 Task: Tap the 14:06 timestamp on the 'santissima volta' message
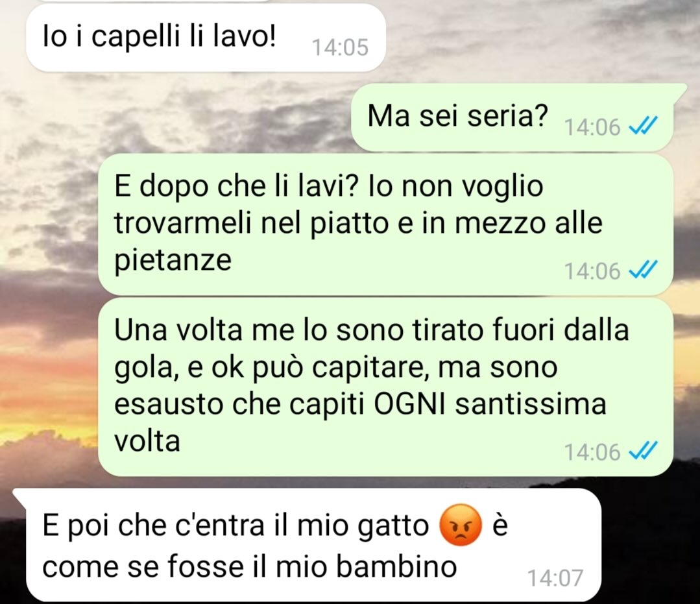(x=592, y=452)
